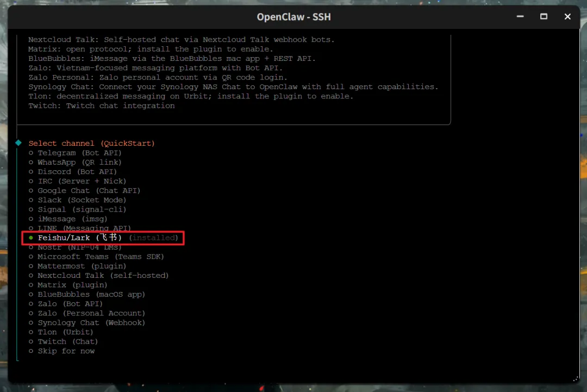The height and width of the screenshot is (392, 587).
Task: Choose Mattermost (plugin) channel
Action: (78, 266)
